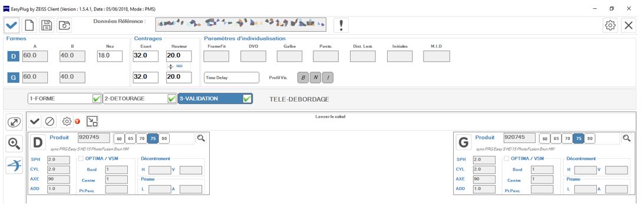Select diameter 75 for left eye G
Image resolution: width=644 pixels, height=217 pixels.
click(x=578, y=139)
